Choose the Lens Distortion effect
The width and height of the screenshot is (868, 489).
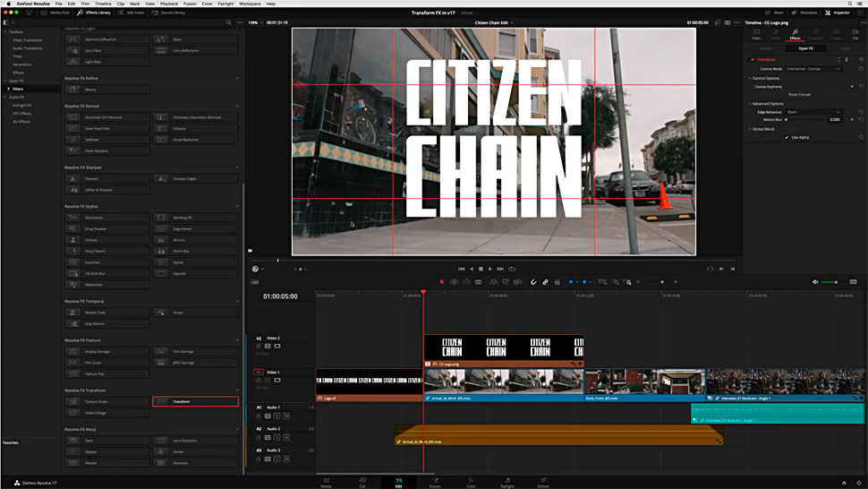(195, 441)
